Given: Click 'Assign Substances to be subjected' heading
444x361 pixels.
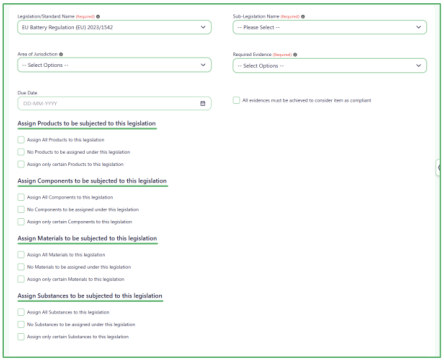Looking at the screenshot, I should point(90,296).
